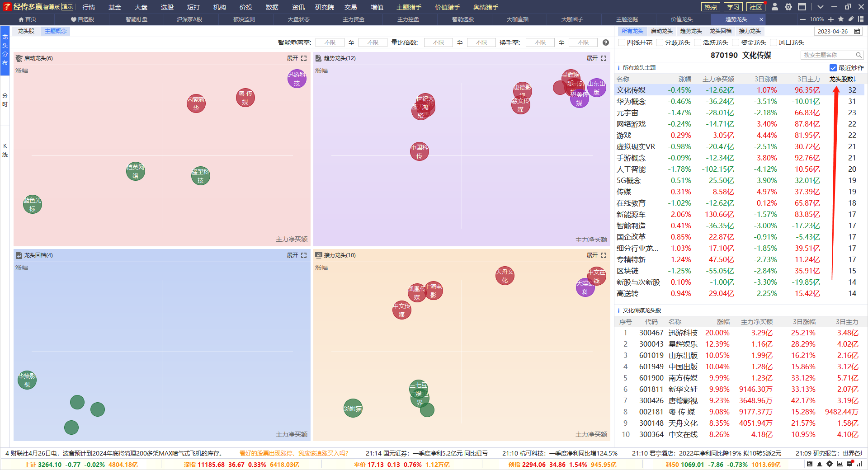Screen dimensions: 868x470
Task: Toggle the panel layout icon at top right
Action: pos(860,19)
